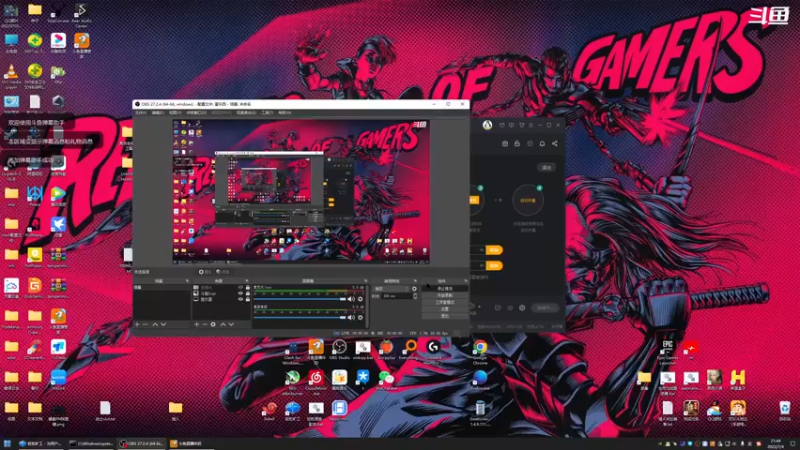
Task: Open 视图 menu in OBS
Action: pyautogui.click(x=175, y=113)
